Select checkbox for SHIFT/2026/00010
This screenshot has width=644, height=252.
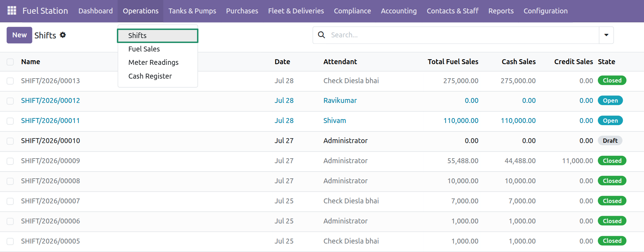[10, 141]
